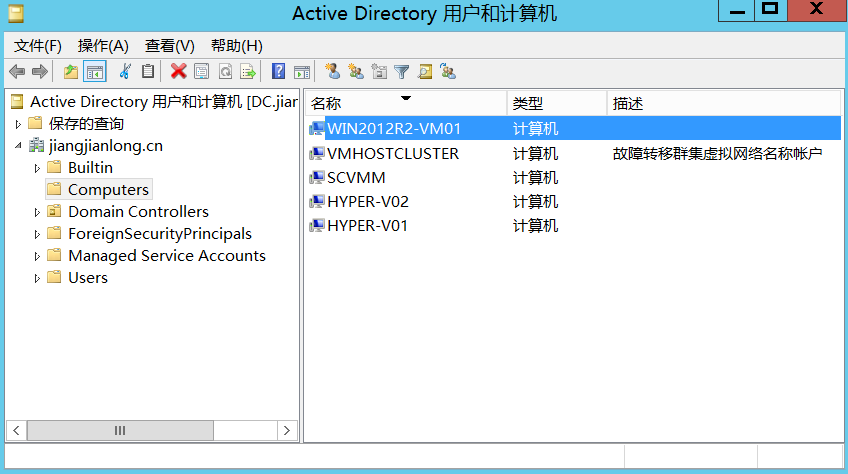Image resolution: width=848 pixels, height=474 pixels.
Task: Click the Export list icon
Action: (248, 71)
